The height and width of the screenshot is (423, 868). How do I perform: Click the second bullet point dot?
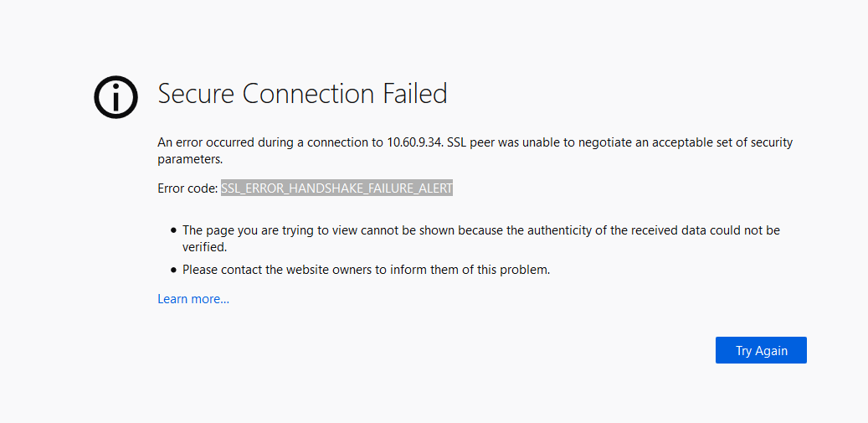pos(174,271)
